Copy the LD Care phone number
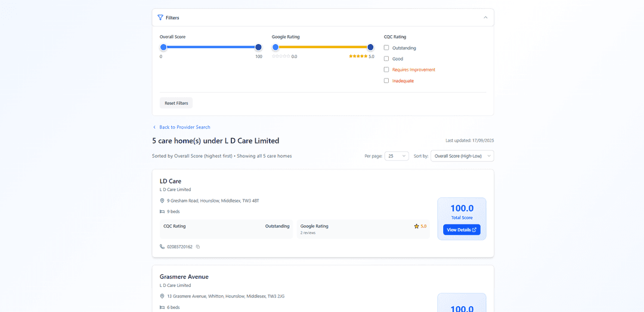 198,247
